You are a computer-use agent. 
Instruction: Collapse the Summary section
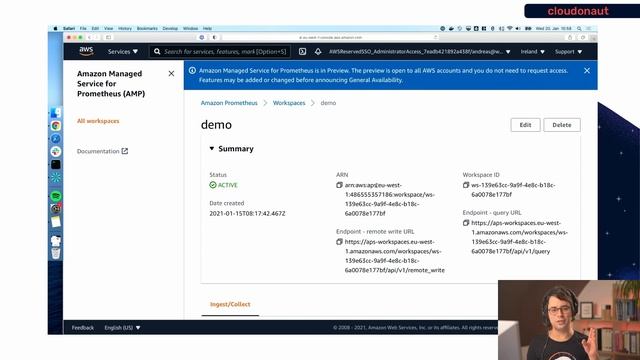pyautogui.click(x=211, y=149)
